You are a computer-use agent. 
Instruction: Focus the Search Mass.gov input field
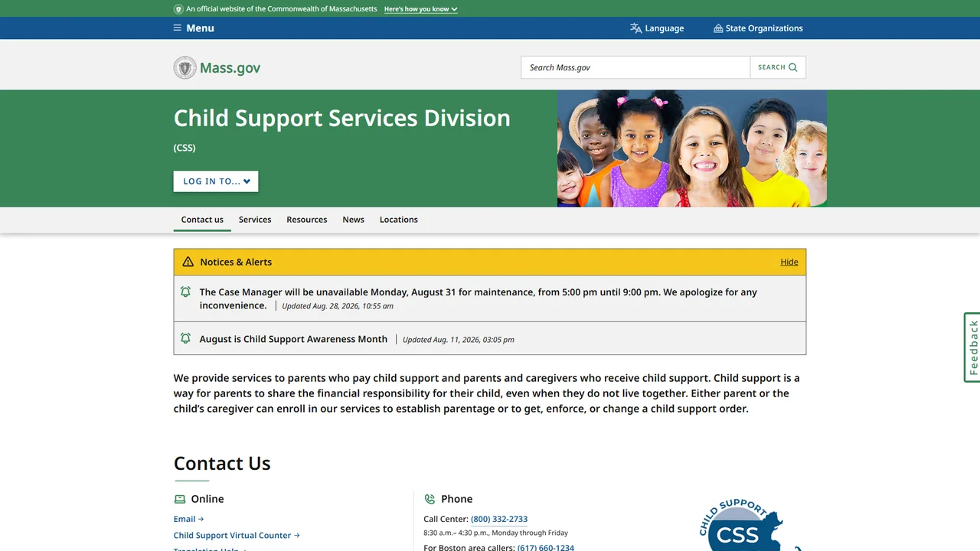pyautogui.click(x=635, y=67)
